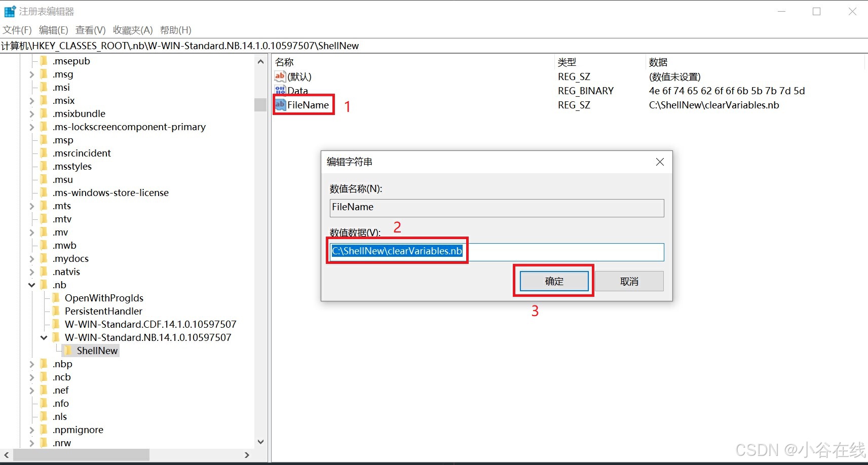The width and height of the screenshot is (868, 465).
Task: Click the folder icon for PersistentHandler
Action: [57, 311]
